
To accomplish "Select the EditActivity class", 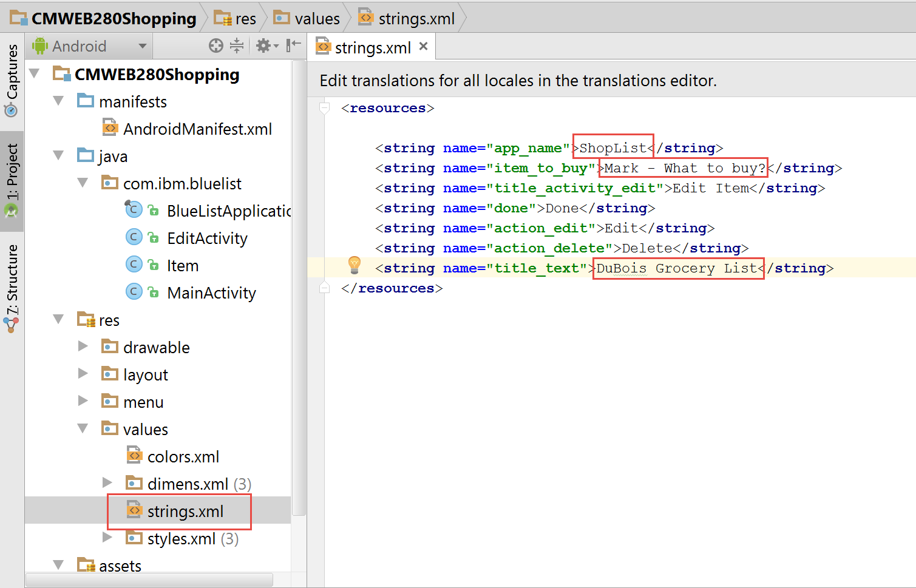I will 207,238.
